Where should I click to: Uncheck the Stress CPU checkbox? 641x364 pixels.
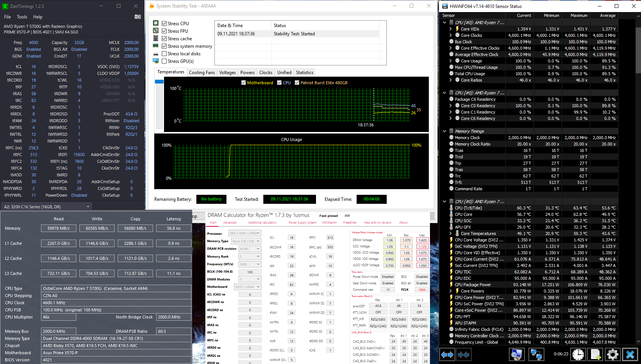pyautogui.click(x=164, y=23)
